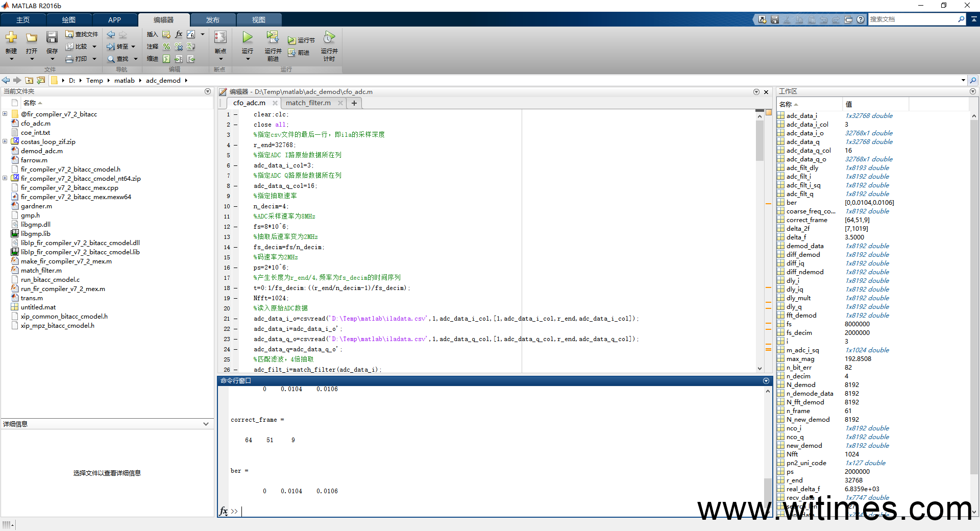The height and width of the screenshot is (531, 980).
Task: Click the uncomment icon with the x
Action: point(179,46)
